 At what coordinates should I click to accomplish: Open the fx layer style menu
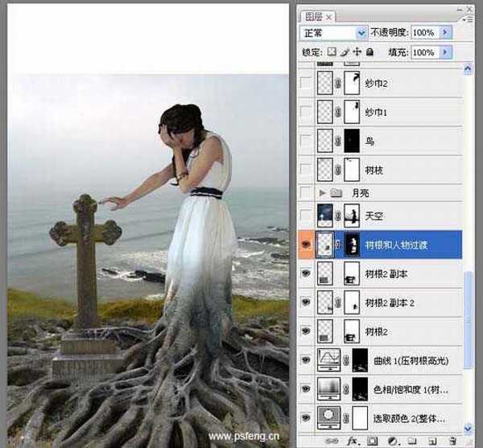[351, 441]
